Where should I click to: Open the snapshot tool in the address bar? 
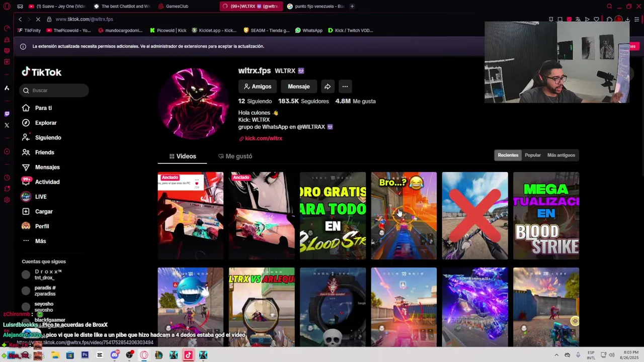click(x=560, y=19)
